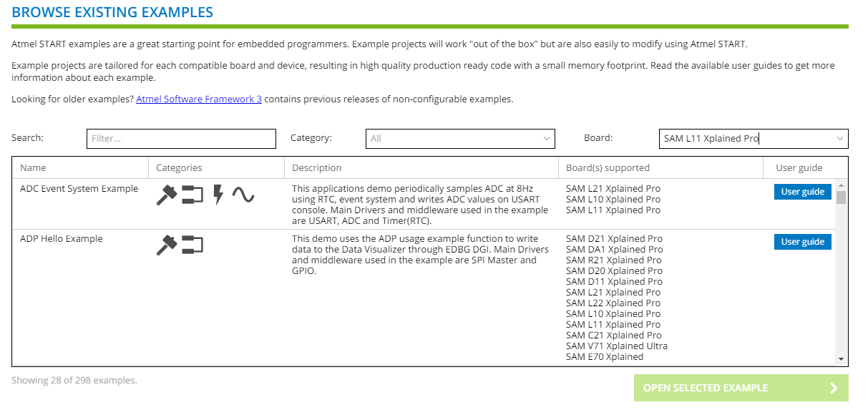Click SAM L21 Xplained Pro in ADC Event row
This screenshot has height=420, width=868.
click(613, 189)
